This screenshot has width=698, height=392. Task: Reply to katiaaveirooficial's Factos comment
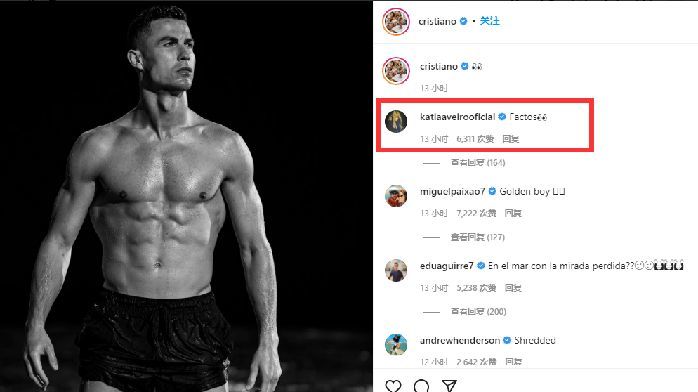[x=511, y=139]
